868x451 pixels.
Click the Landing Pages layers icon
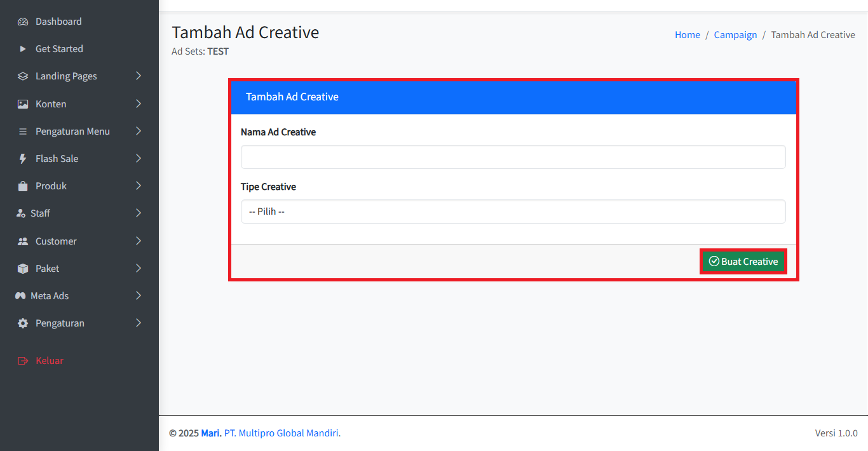(x=23, y=76)
